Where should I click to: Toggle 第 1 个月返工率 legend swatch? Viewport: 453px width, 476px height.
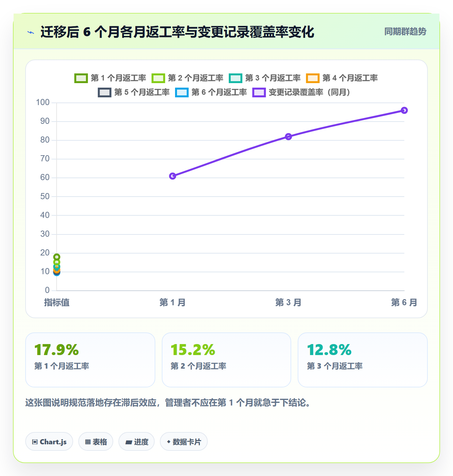(81, 78)
